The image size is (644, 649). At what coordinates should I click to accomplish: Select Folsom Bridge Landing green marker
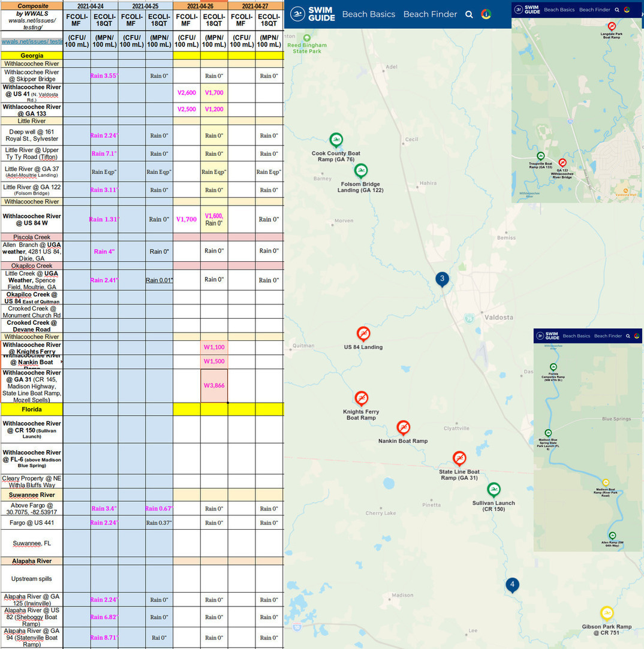pyautogui.click(x=361, y=171)
